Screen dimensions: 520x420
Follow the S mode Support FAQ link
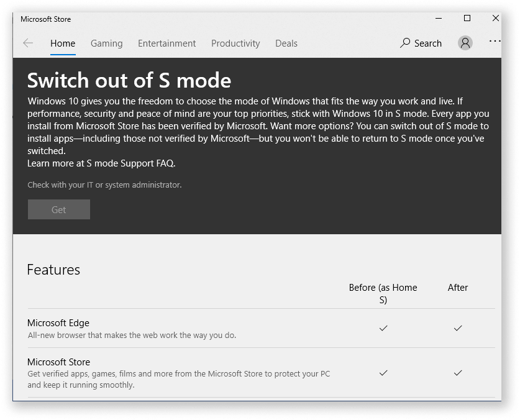[x=130, y=163]
